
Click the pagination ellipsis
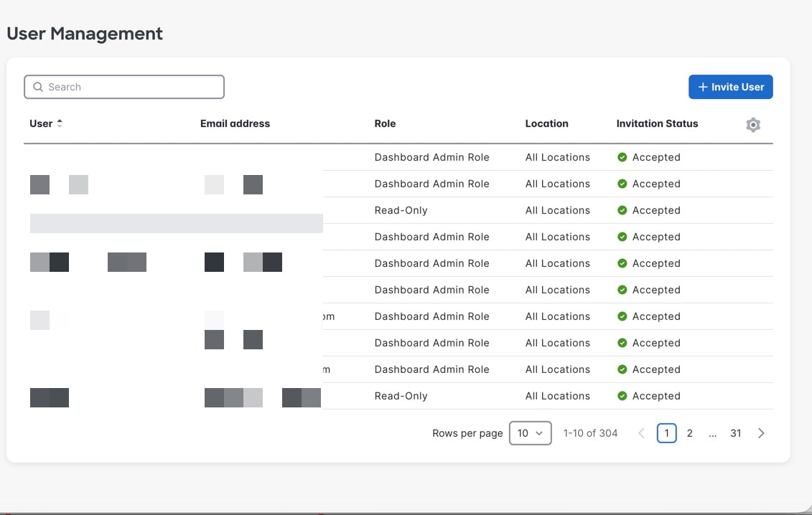[712, 433]
